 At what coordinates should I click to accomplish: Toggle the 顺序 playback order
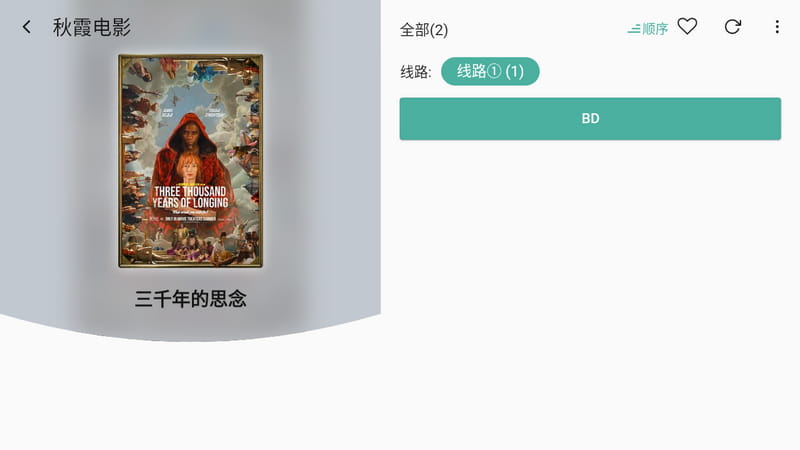click(648, 29)
